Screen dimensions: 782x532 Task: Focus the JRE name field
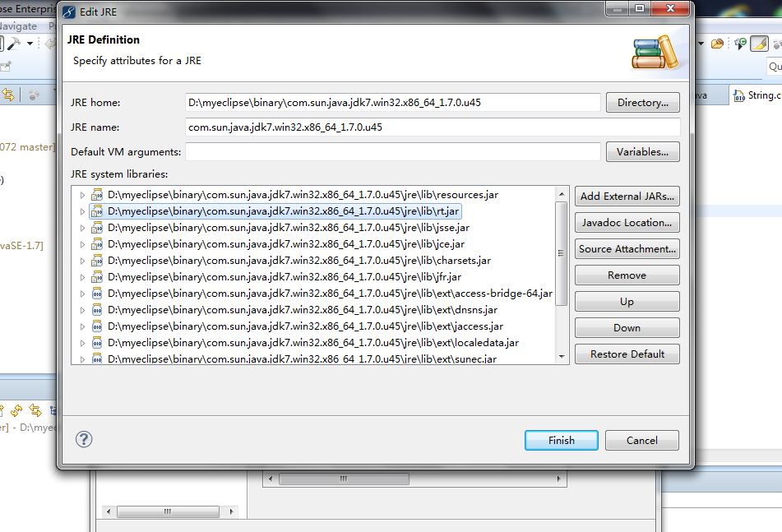(433, 127)
